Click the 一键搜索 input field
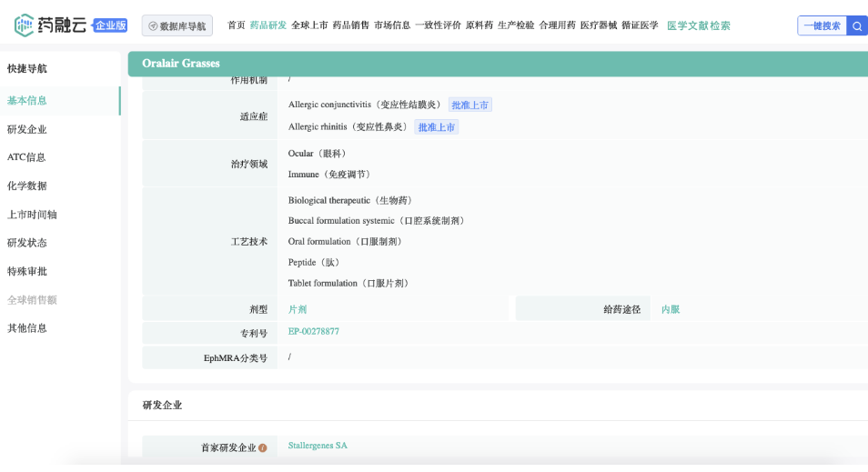868x472 pixels. (822, 25)
